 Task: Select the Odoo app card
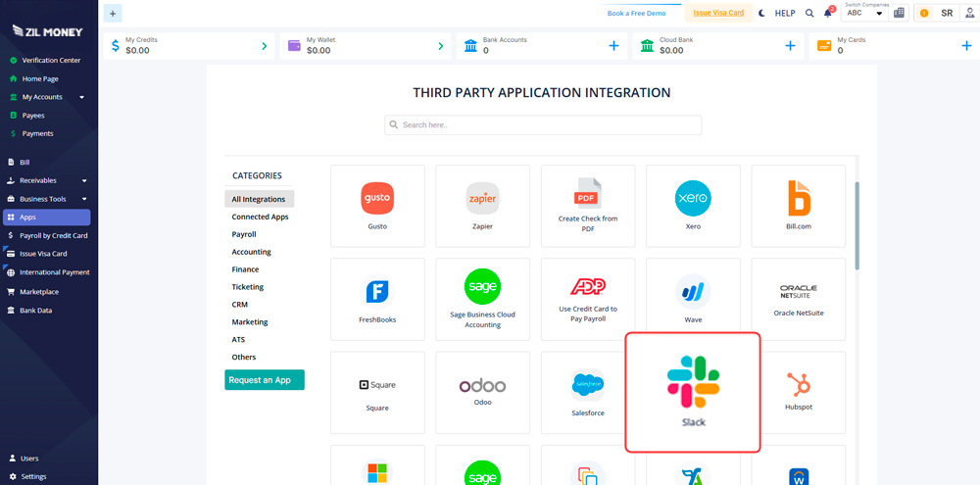482,393
